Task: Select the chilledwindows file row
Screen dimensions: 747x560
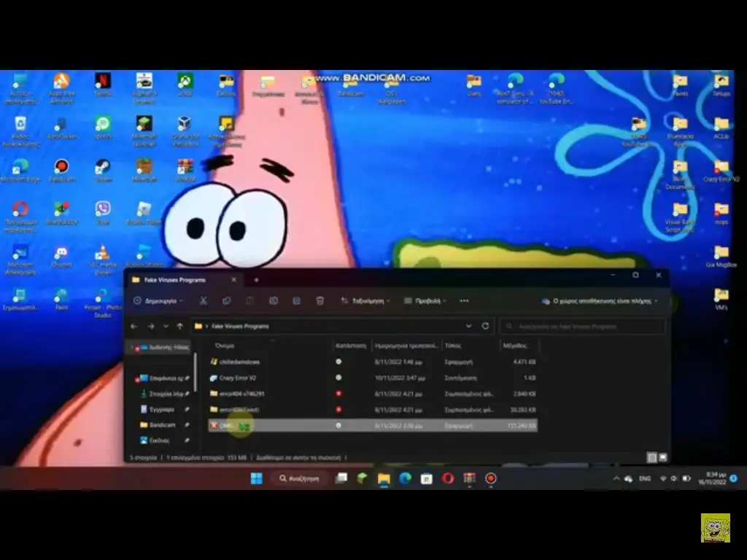Action: click(x=373, y=362)
